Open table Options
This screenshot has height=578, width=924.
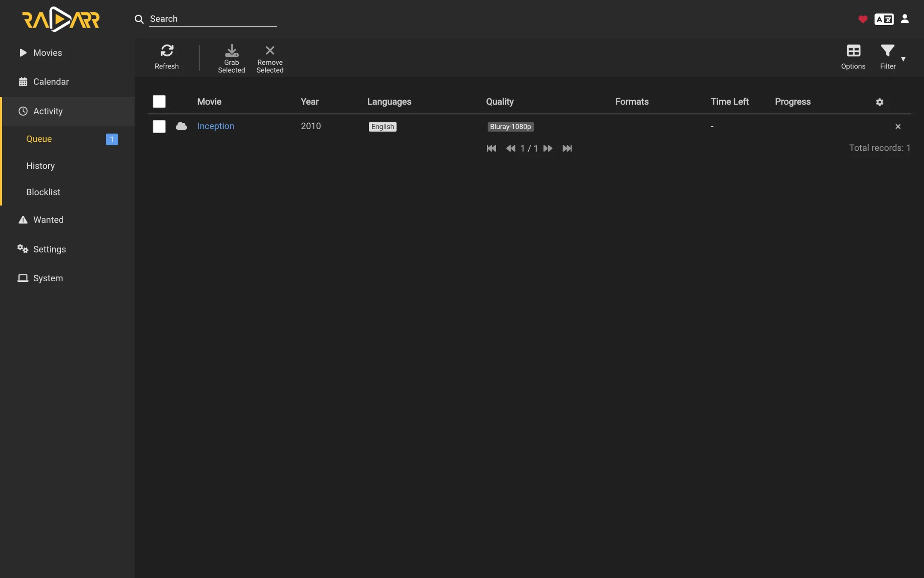coord(853,57)
